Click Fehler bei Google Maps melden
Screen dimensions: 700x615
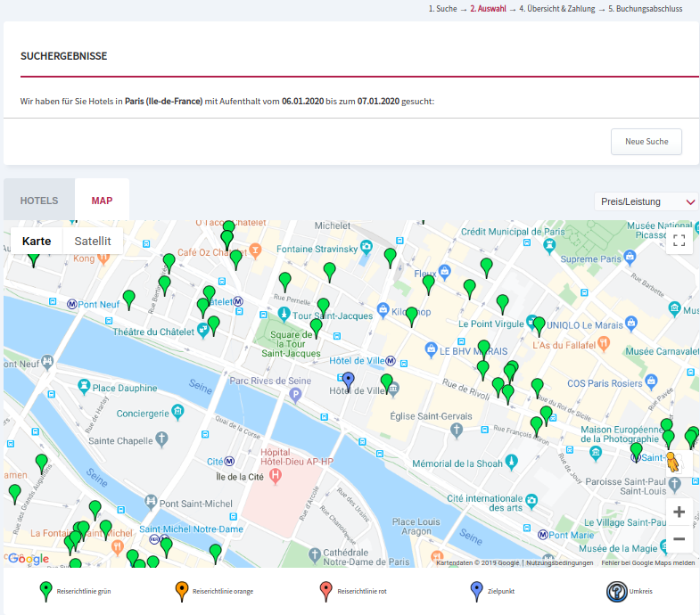pyautogui.click(x=647, y=562)
